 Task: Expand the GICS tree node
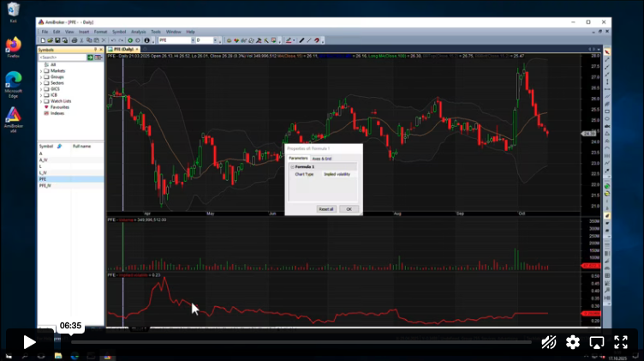pyautogui.click(x=41, y=89)
